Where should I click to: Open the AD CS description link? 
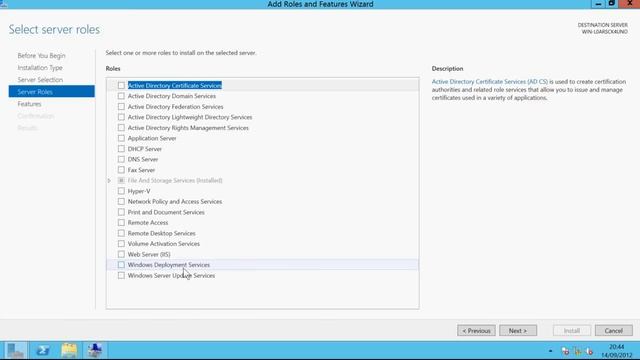click(490, 82)
